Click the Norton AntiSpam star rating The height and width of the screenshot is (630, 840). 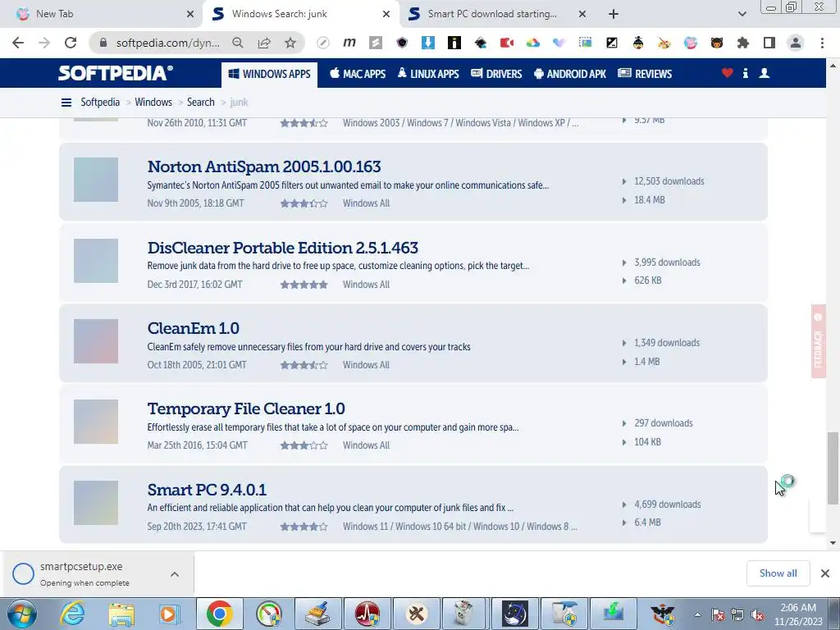[304, 203]
